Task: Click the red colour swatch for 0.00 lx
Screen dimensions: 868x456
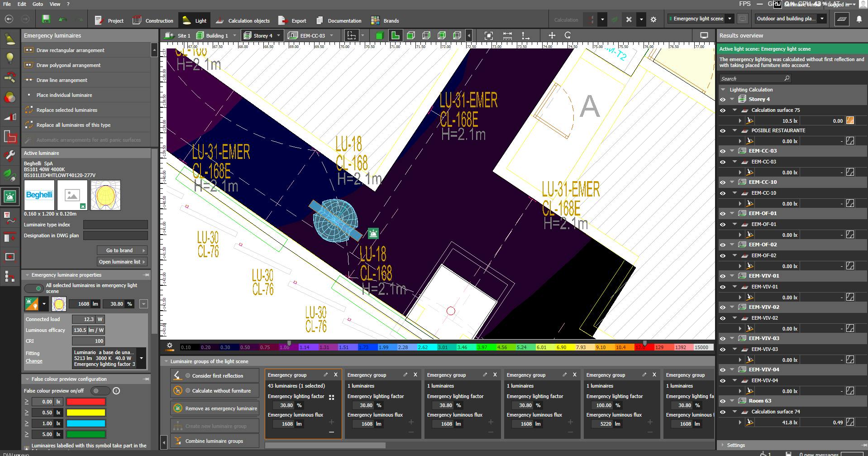Action: click(86, 402)
